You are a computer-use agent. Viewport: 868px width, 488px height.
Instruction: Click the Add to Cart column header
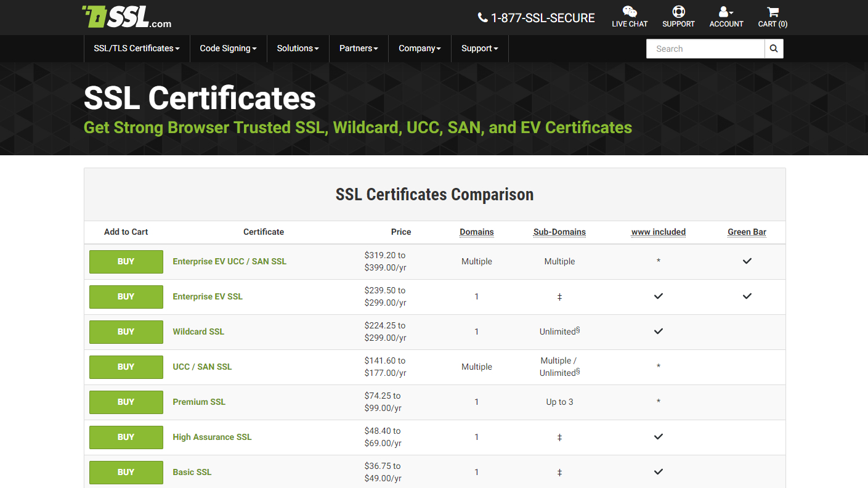click(126, 232)
